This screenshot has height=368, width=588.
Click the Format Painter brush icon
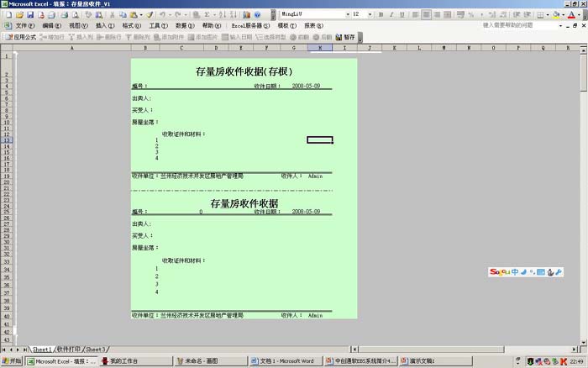point(150,15)
